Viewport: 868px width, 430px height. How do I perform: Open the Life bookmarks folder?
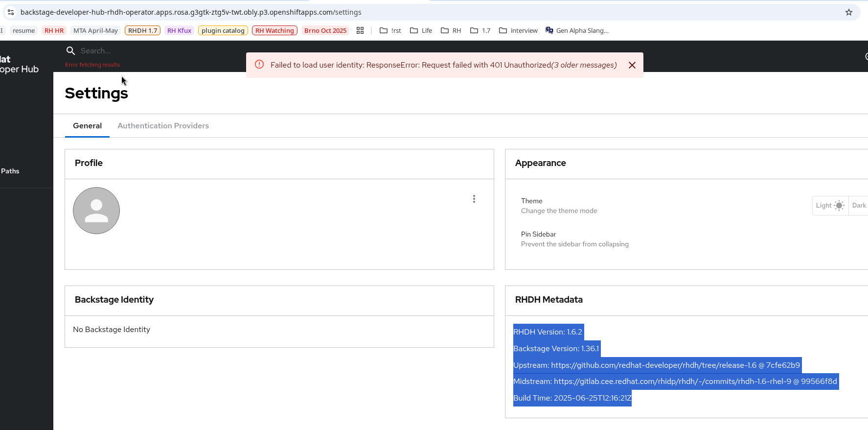pyautogui.click(x=421, y=30)
